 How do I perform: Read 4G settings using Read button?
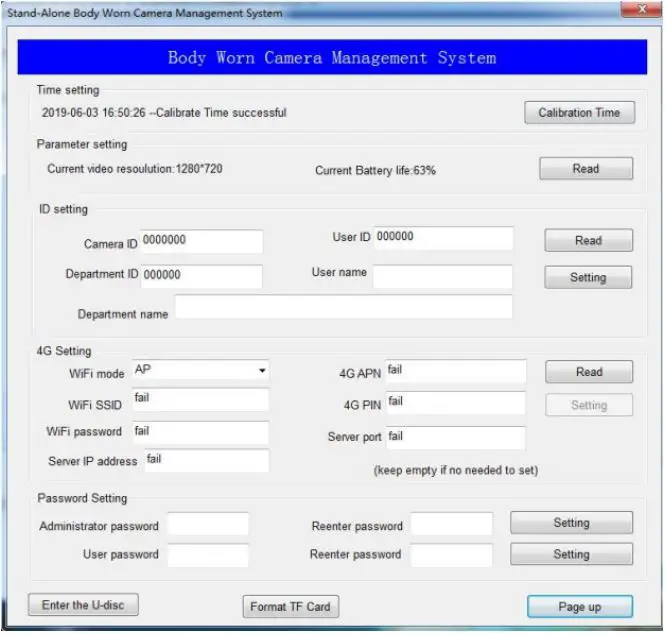click(x=589, y=372)
